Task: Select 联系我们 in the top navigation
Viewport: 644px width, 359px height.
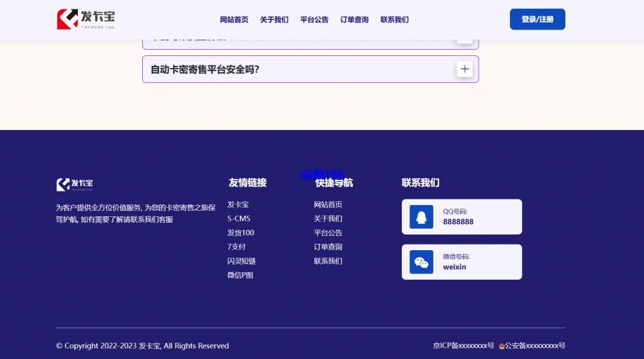Action: [x=394, y=19]
